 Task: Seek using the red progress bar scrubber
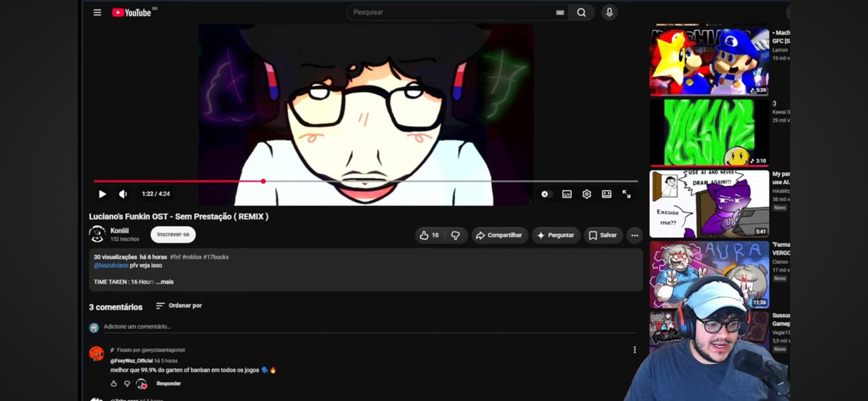(263, 181)
